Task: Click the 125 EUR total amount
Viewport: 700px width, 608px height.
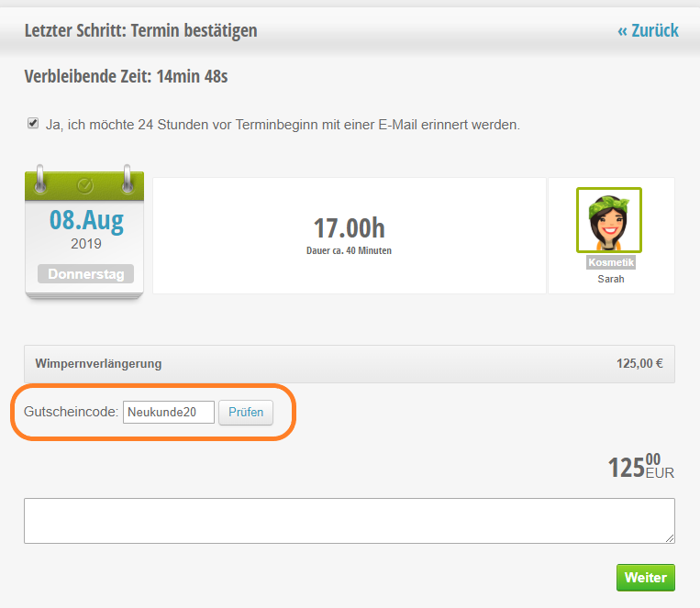Action: (641, 467)
